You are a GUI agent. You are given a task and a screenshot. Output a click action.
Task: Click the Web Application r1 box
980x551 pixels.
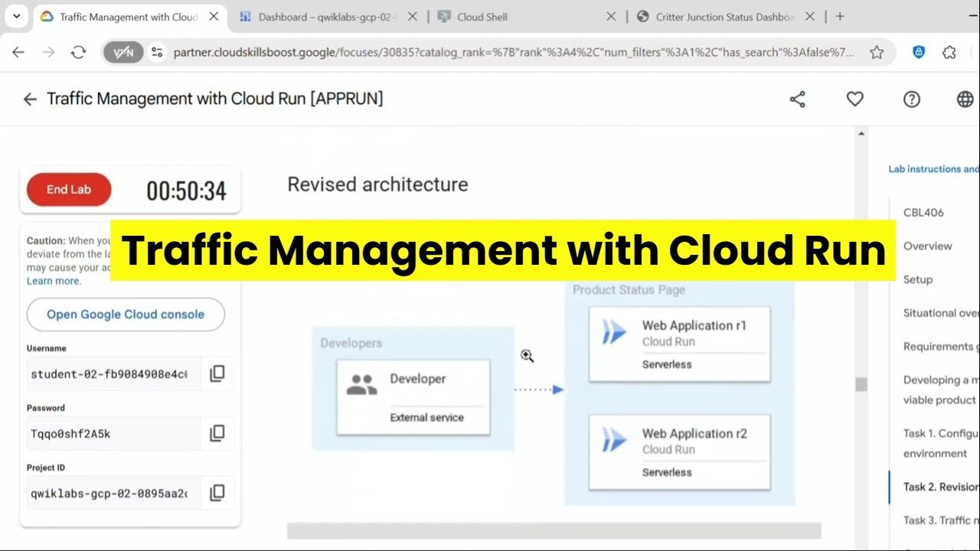click(679, 344)
